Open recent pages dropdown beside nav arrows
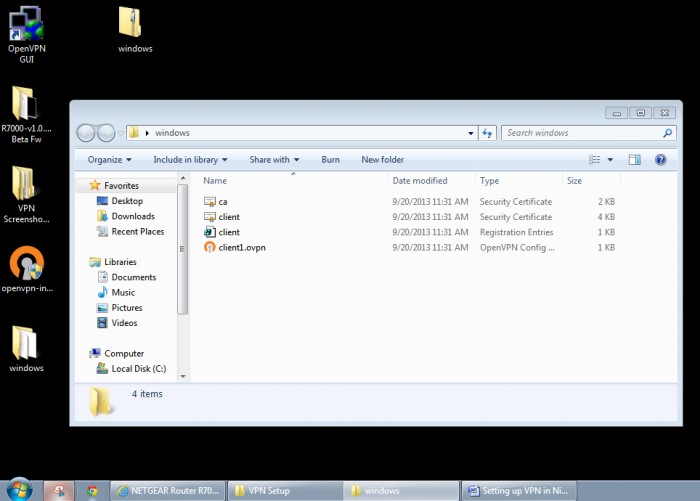700x501 pixels. pyautogui.click(x=121, y=133)
